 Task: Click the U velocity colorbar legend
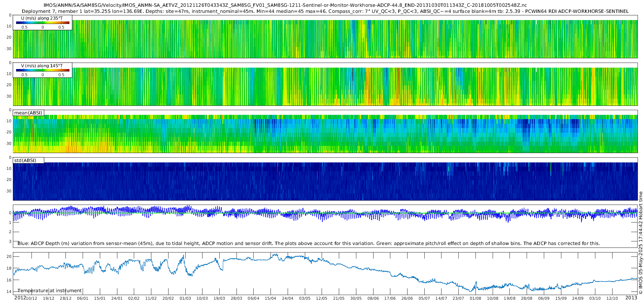pyautogui.click(x=43, y=23)
